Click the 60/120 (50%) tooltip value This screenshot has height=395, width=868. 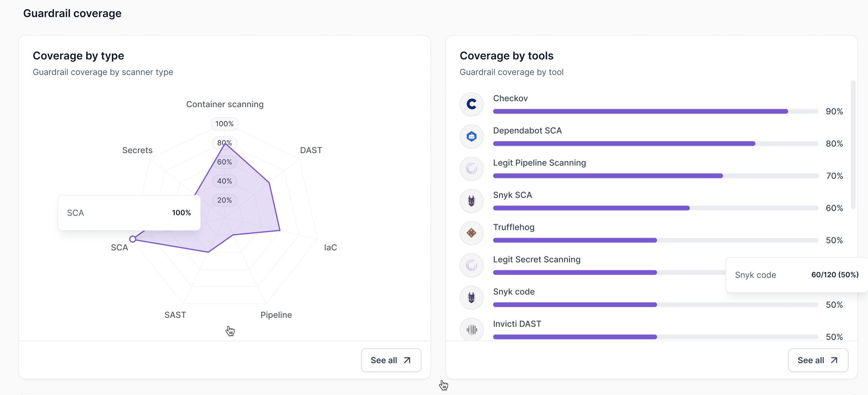click(x=835, y=274)
